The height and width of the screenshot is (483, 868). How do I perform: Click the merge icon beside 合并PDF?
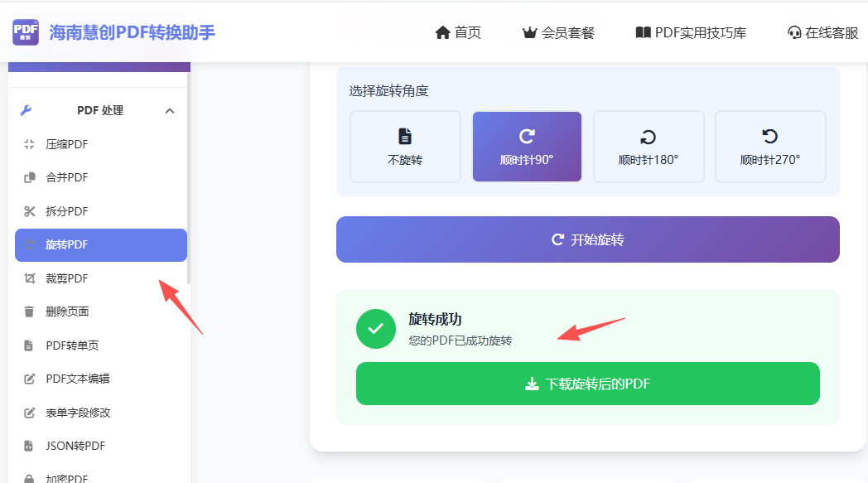coord(29,178)
